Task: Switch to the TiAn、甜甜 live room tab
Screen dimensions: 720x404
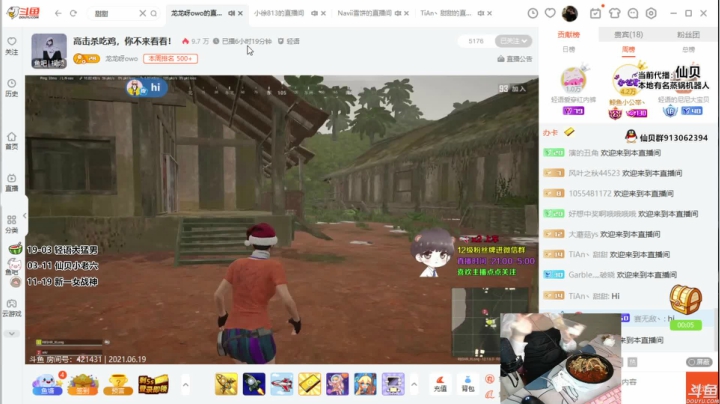Action: pos(446,13)
